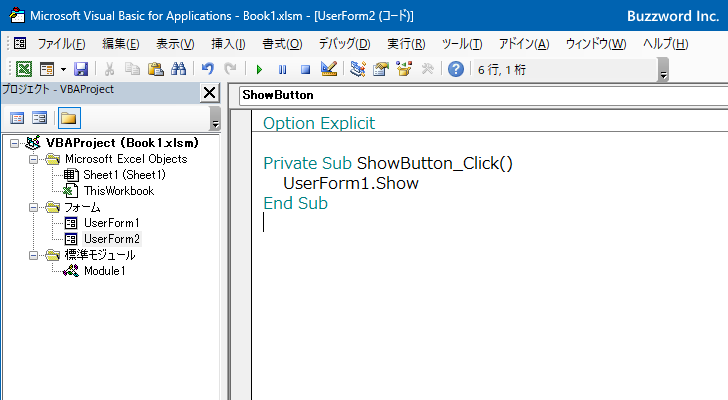The height and width of the screenshot is (400, 728).
Task: Open the ヘルプ(H) menu
Action: click(665, 44)
